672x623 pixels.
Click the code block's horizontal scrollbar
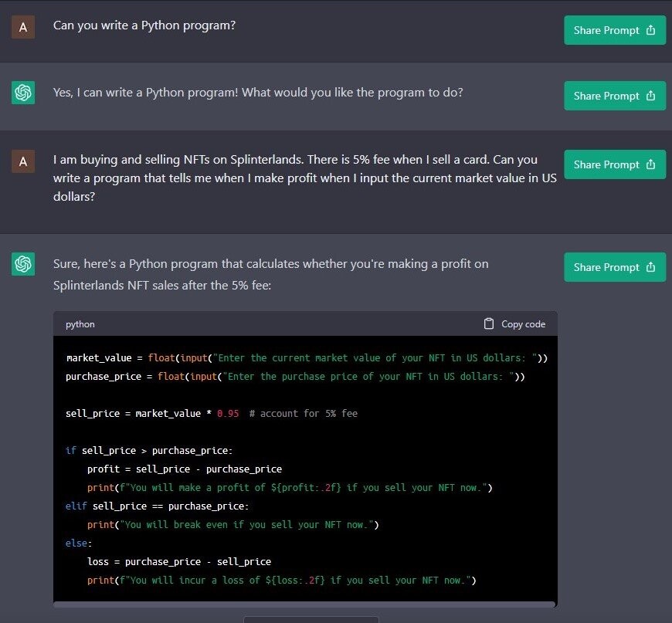click(x=304, y=604)
